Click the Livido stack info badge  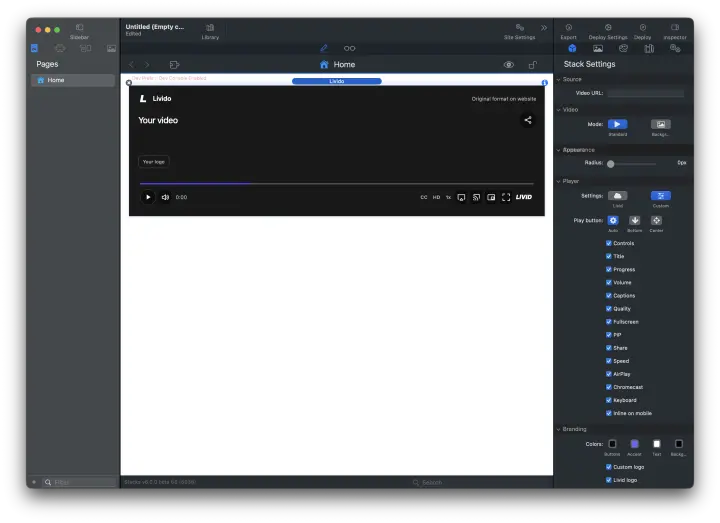pyautogui.click(x=545, y=83)
